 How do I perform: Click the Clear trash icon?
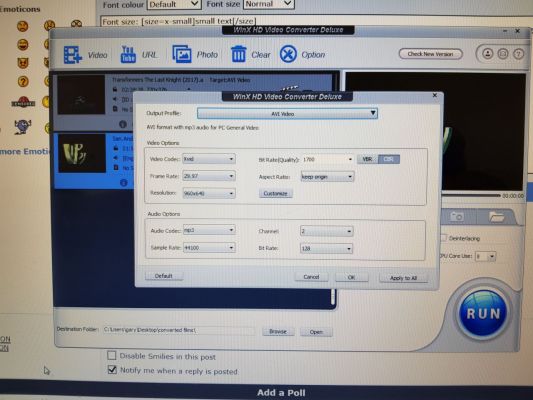click(238, 54)
